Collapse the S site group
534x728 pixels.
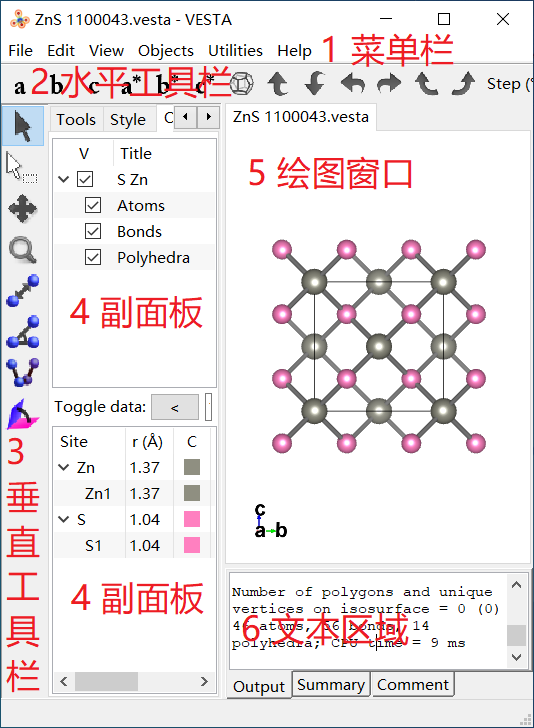click(x=64, y=519)
